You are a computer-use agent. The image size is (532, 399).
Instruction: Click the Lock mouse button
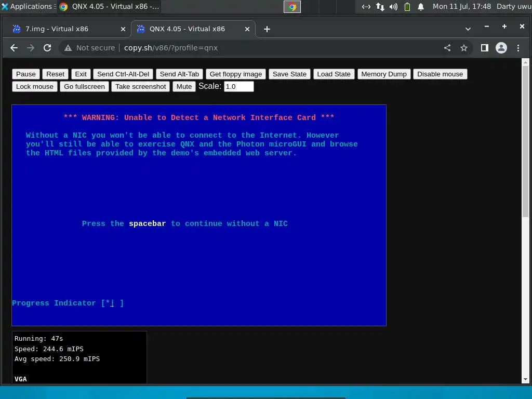(x=35, y=87)
